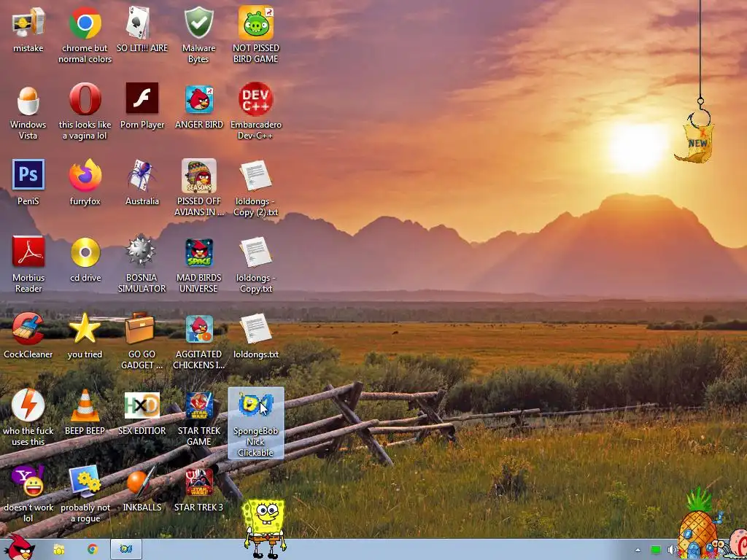Open Angry Birds Seasons 'PISSED OFF AVIANS' icon
The width and height of the screenshot is (747, 560).
(x=198, y=176)
